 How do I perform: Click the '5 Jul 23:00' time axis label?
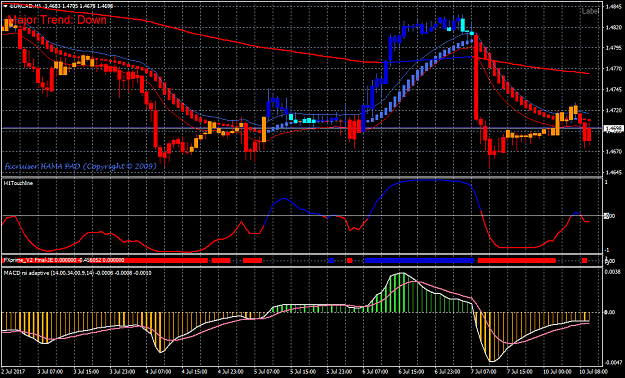tap(338, 371)
